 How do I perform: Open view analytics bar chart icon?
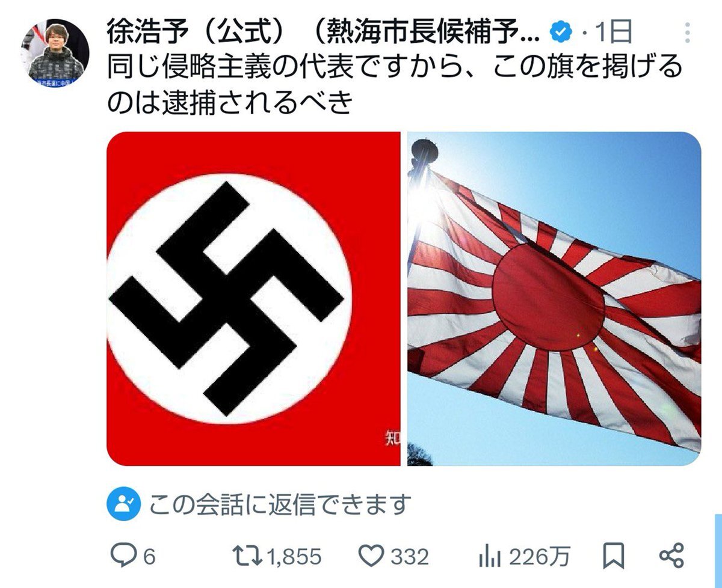[491, 557]
